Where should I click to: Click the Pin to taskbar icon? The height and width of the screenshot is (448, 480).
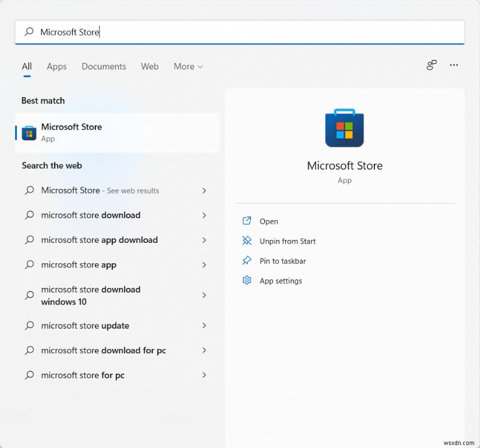click(247, 261)
